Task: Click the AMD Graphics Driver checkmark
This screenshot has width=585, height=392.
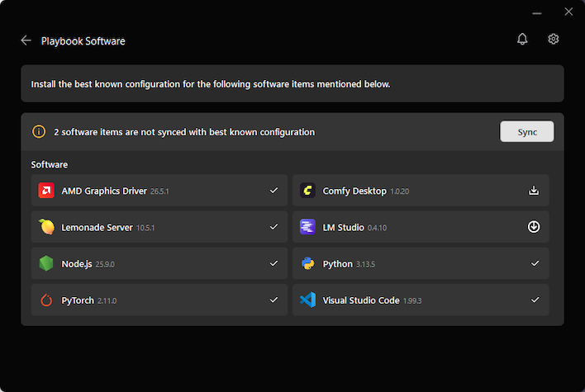Action: click(x=273, y=191)
